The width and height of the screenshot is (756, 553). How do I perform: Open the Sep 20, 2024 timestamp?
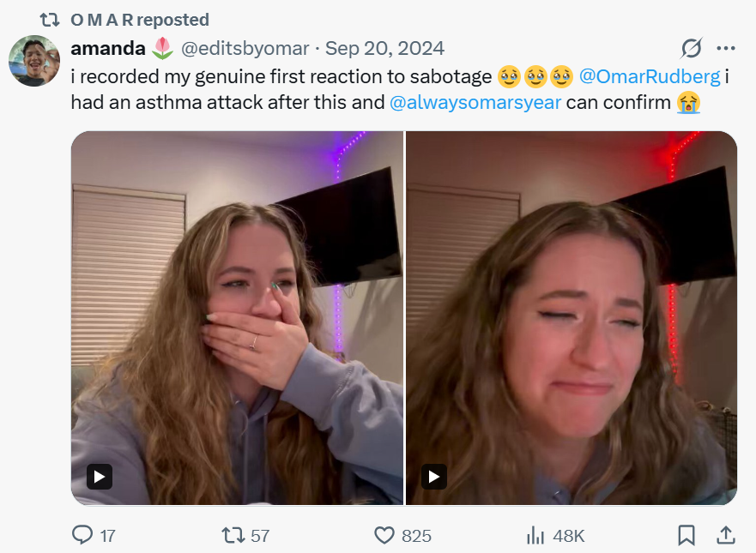coord(384,48)
